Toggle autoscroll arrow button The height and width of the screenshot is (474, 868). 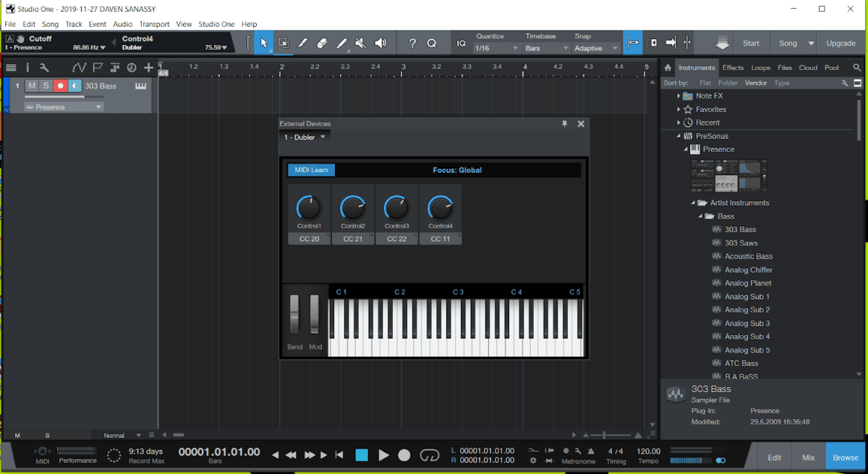pos(671,43)
